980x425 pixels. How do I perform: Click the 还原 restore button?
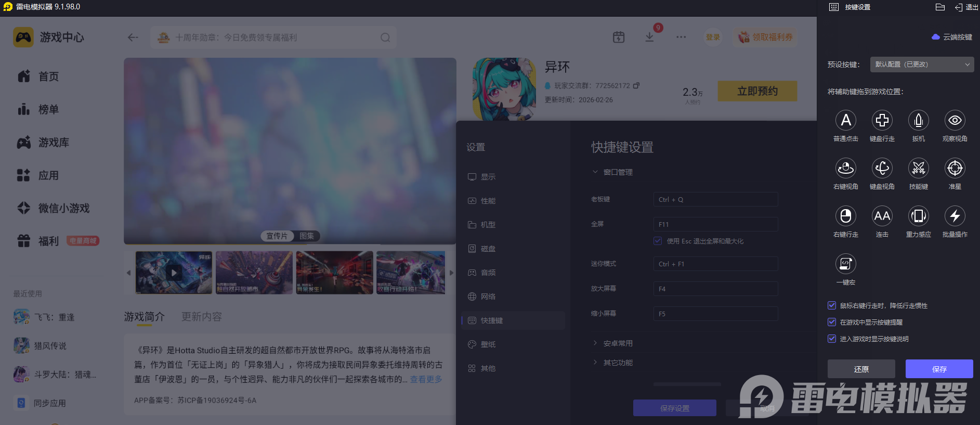(x=861, y=369)
